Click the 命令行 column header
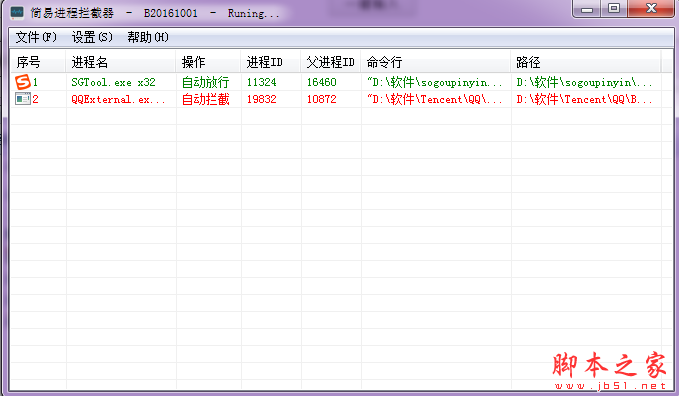This screenshot has height=397, width=679. (x=436, y=62)
